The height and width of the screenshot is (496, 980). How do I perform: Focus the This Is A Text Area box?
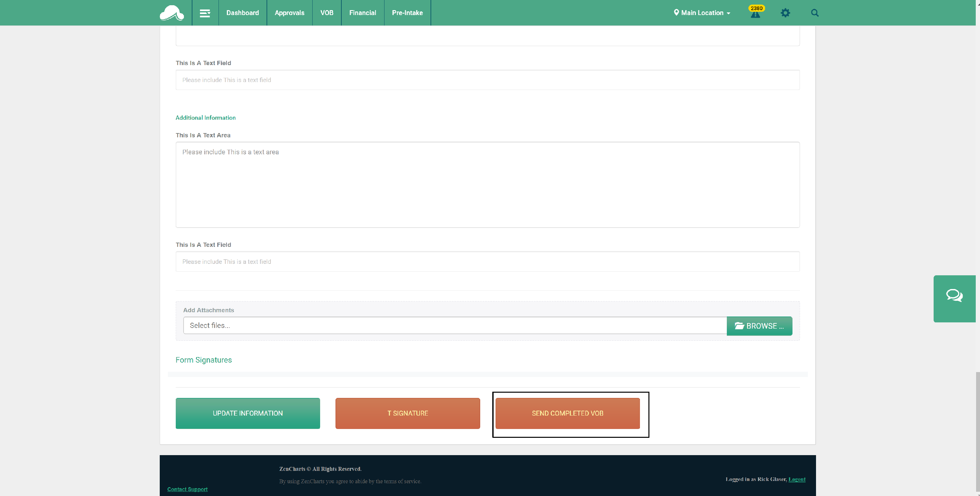(487, 185)
